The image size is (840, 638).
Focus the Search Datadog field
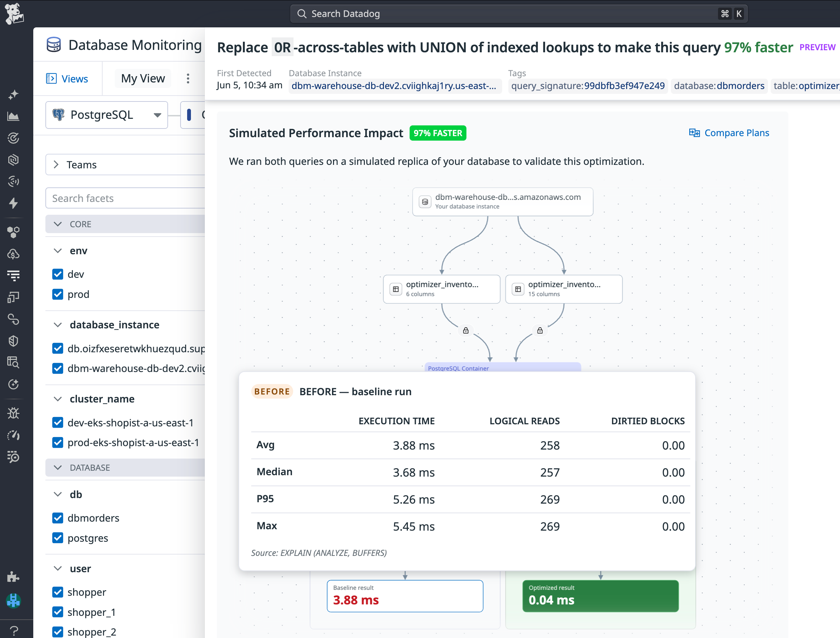[x=518, y=14]
